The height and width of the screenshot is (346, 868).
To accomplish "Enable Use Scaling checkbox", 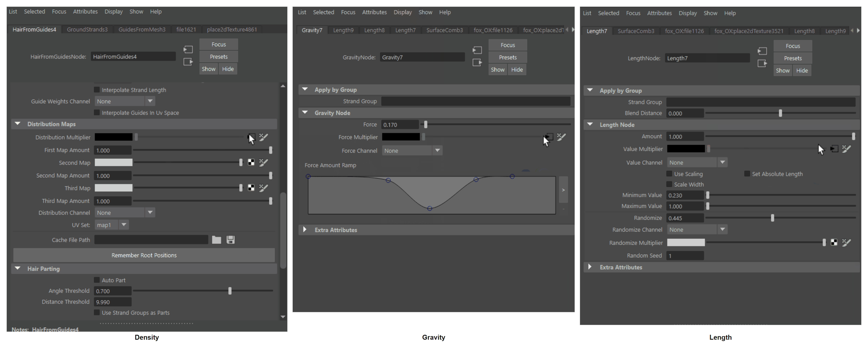I will click(669, 174).
